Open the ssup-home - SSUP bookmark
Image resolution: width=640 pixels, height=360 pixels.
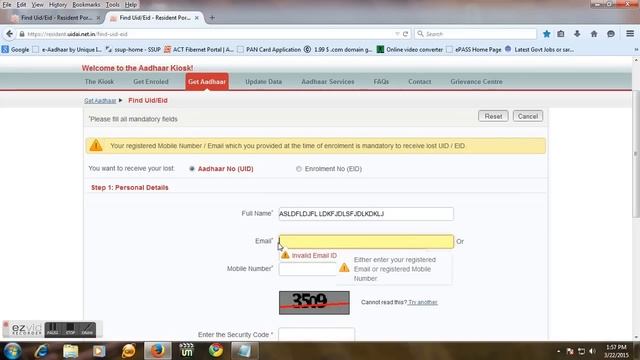(133, 49)
